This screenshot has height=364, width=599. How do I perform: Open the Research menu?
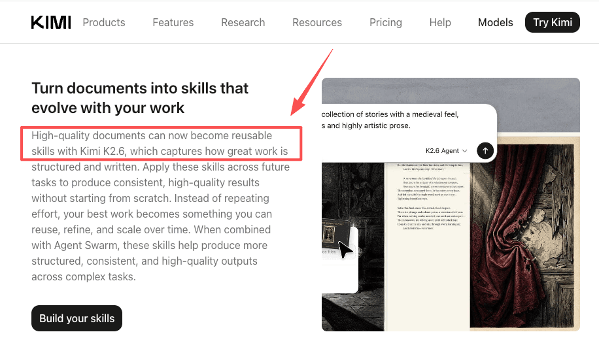coord(243,22)
